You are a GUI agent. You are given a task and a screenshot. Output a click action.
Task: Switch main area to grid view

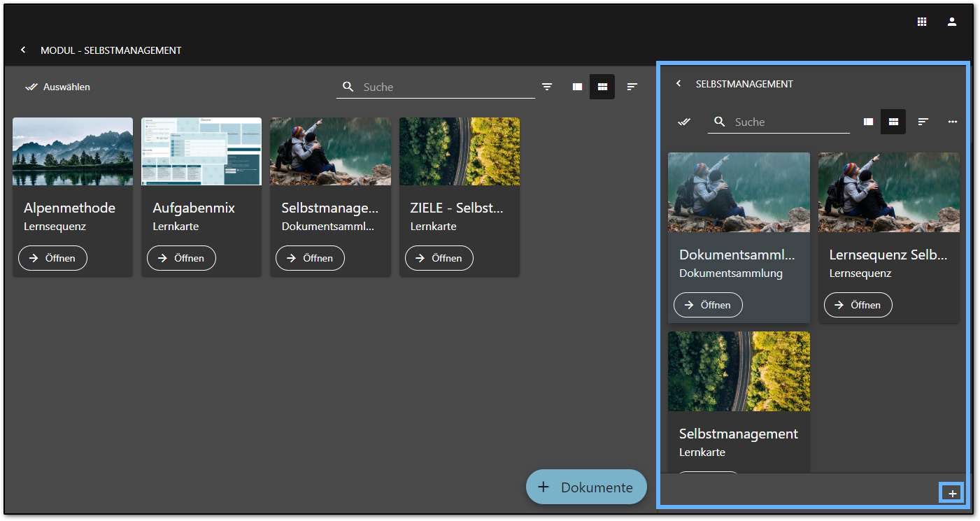click(602, 87)
